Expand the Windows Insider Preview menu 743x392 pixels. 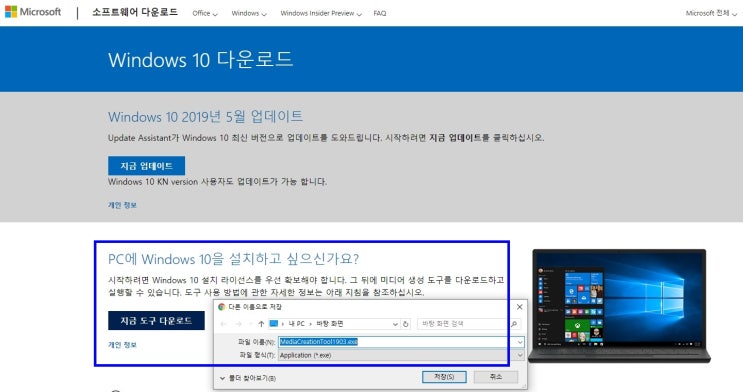click(x=321, y=13)
